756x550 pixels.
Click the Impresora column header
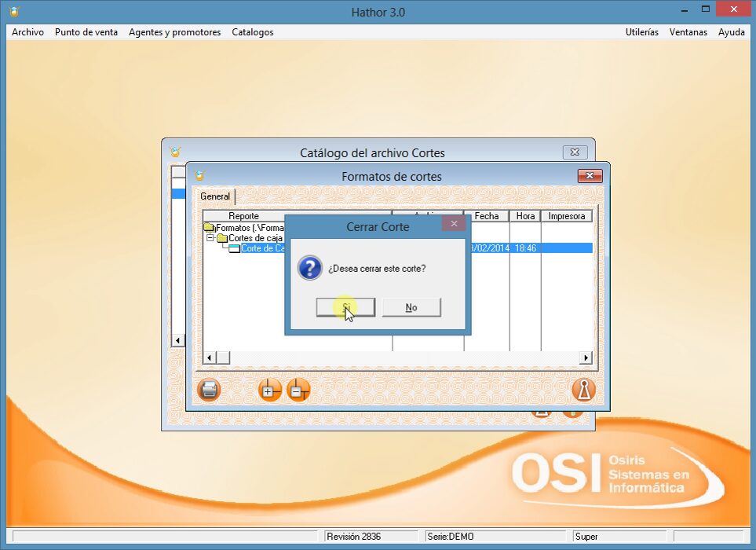click(567, 216)
